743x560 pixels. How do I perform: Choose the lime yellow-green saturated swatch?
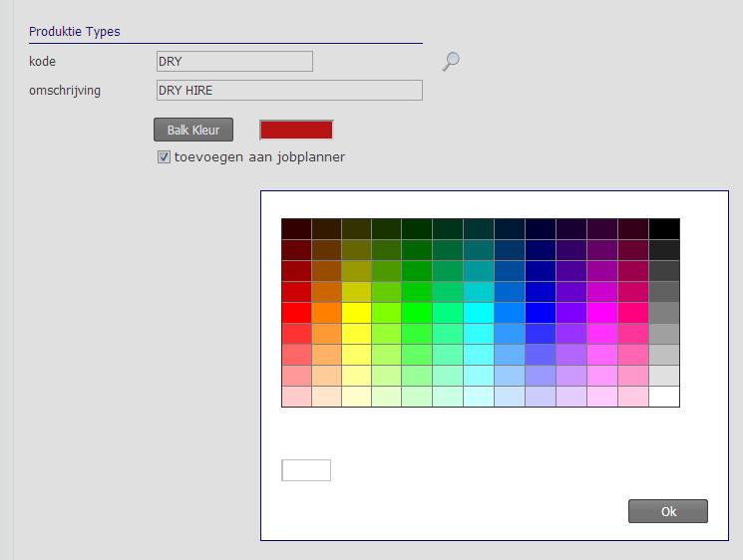coord(387,313)
